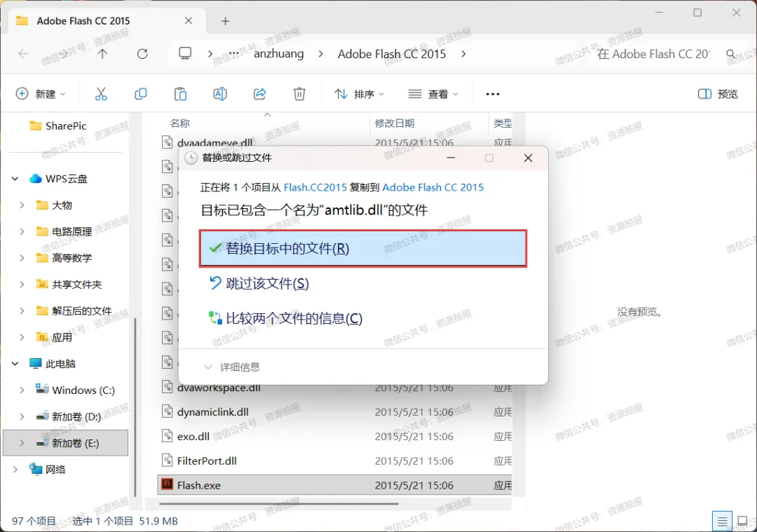Screen dimensions: 757x532
Task: Expand the 大物 folder node
Action: click(22, 205)
